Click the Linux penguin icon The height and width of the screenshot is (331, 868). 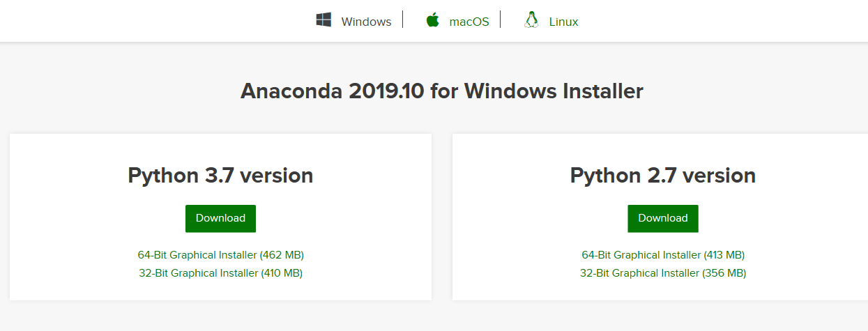tap(531, 20)
